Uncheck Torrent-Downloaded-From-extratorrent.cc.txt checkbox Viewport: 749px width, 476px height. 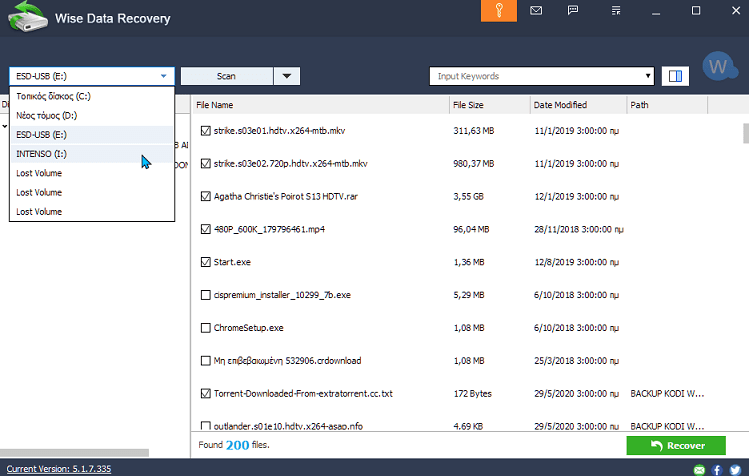tap(205, 394)
